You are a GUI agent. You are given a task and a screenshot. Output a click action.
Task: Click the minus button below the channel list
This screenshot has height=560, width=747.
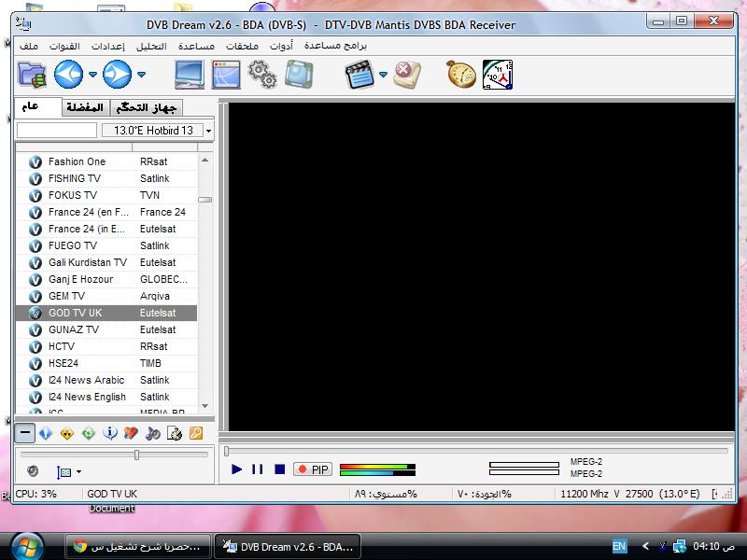click(25, 433)
